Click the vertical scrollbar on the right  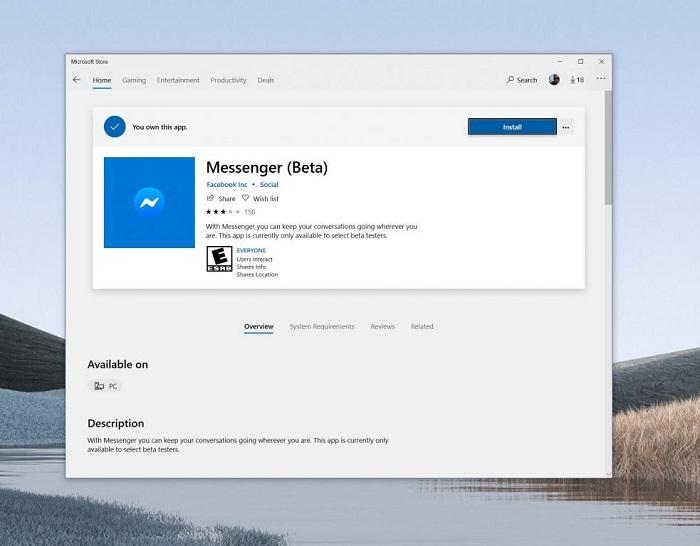click(607, 150)
